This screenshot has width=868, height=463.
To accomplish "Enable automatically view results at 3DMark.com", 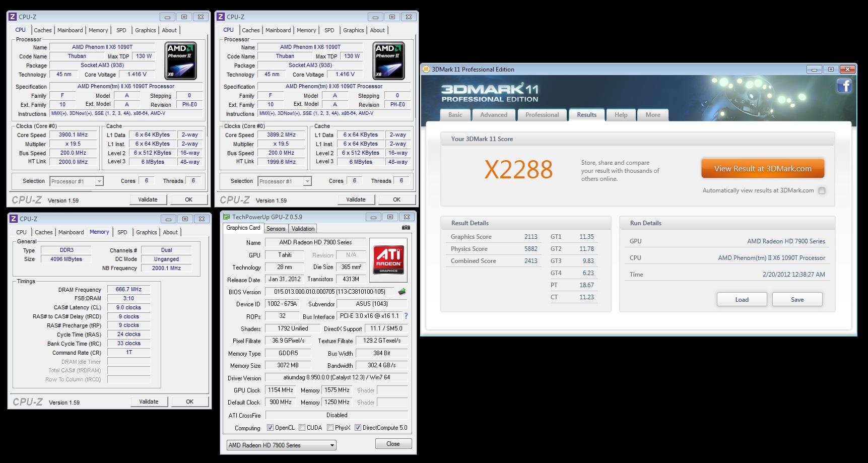I will coord(822,190).
